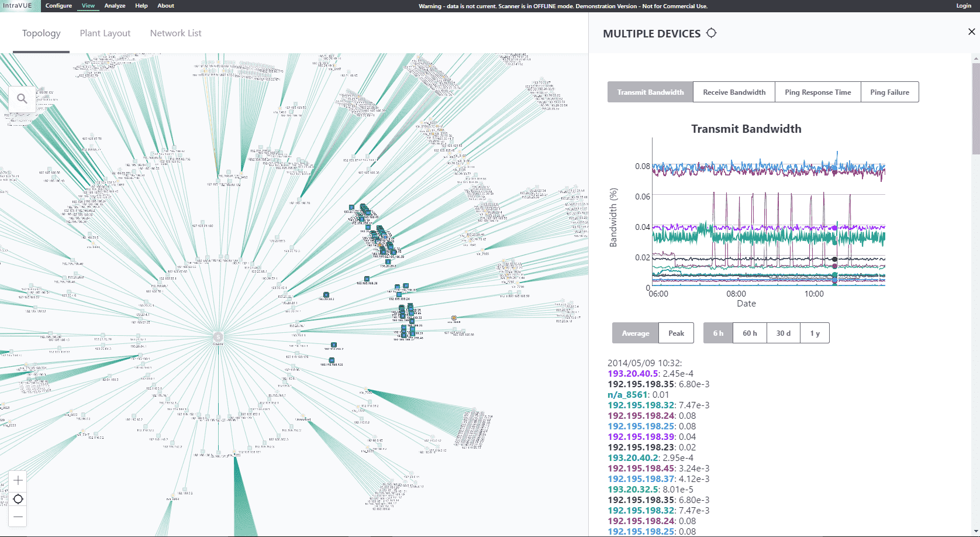Set chart time range to 60 h
Viewport: 980px width, 537px height.
click(750, 333)
